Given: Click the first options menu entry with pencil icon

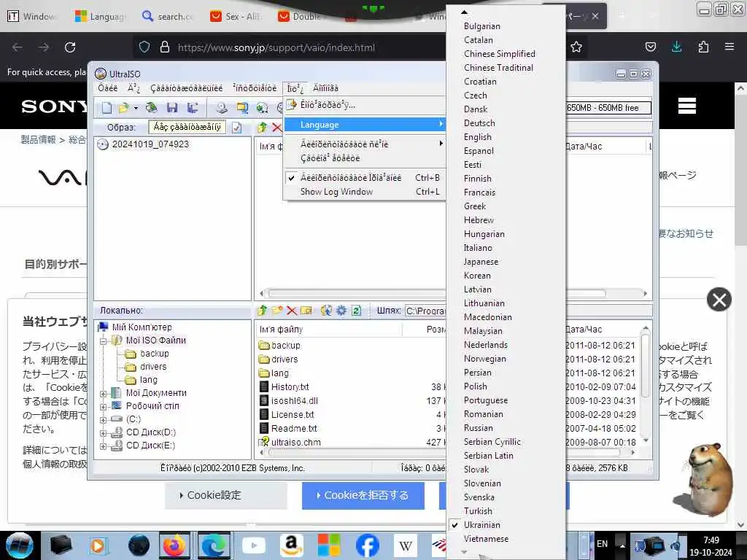Looking at the screenshot, I should [365, 105].
